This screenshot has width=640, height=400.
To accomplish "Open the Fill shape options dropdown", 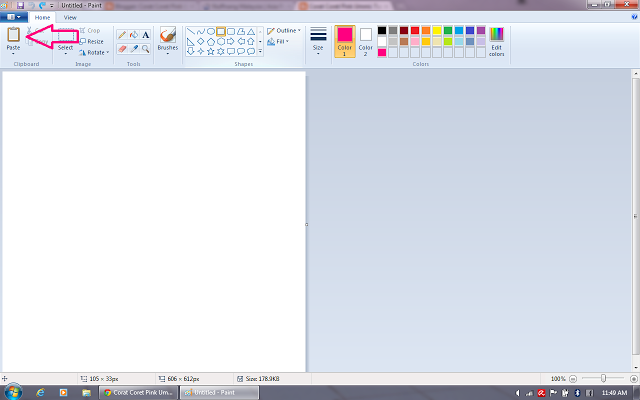I will pos(281,42).
